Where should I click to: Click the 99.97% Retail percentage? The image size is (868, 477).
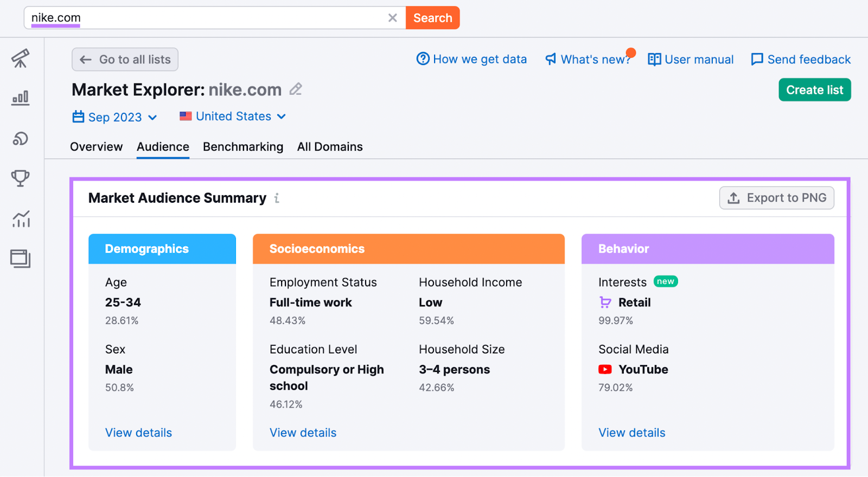click(616, 321)
